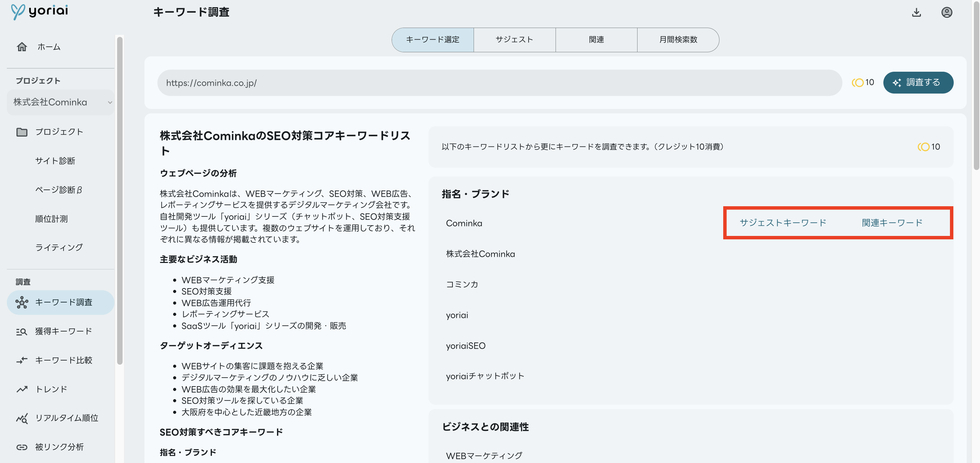
Task: Click the 指名・ブランド section heading
Action: click(x=476, y=194)
